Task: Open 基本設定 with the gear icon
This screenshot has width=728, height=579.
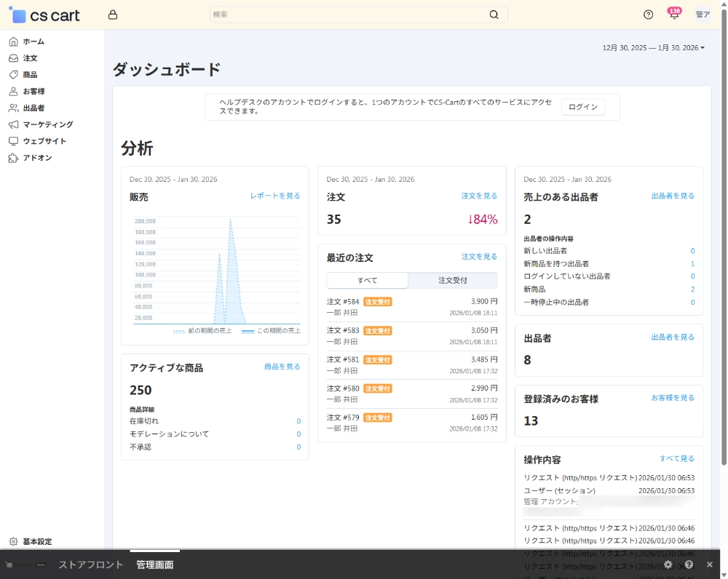Action: point(12,541)
